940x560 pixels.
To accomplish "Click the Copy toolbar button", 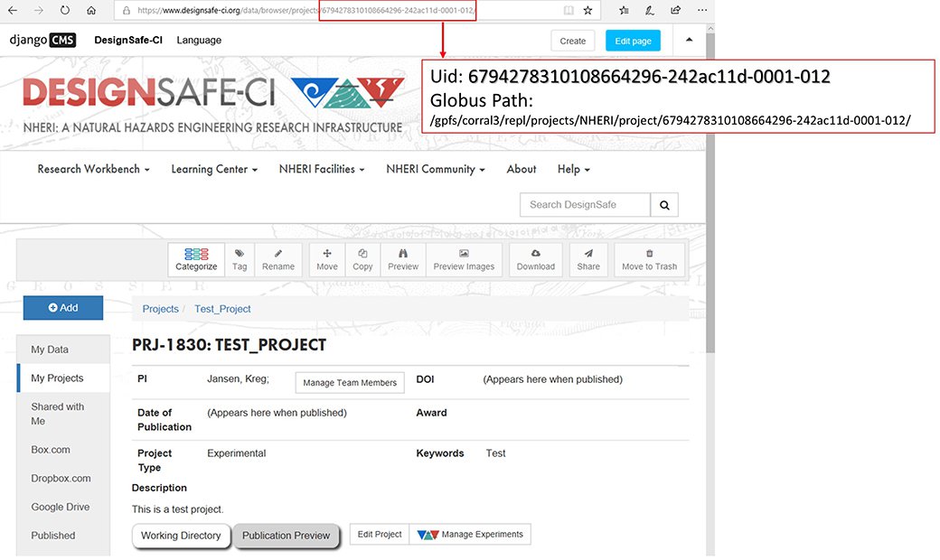I will click(x=362, y=260).
